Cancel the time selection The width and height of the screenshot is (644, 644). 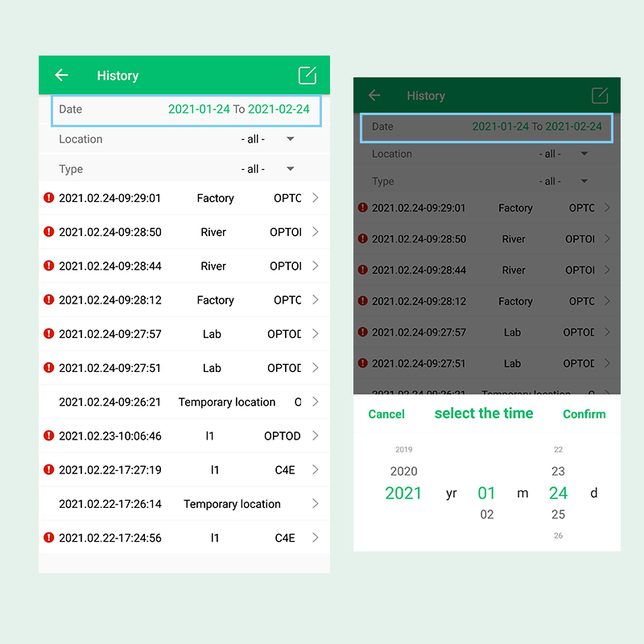(x=386, y=414)
